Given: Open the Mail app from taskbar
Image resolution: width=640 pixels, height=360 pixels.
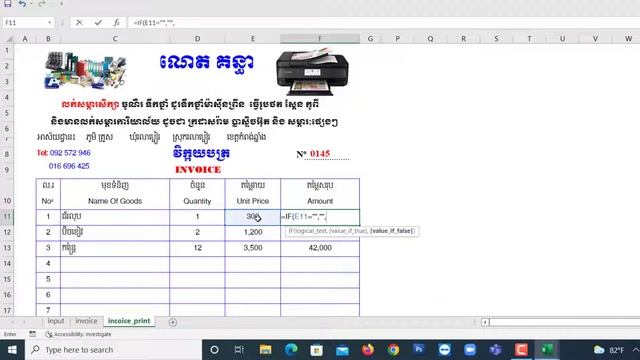Looking at the screenshot, I should click(342, 350).
